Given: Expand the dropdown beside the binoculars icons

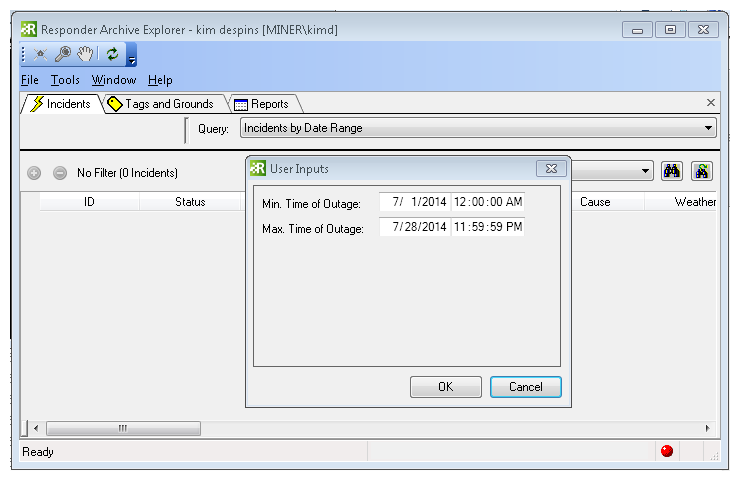Looking at the screenshot, I should coord(645,171).
